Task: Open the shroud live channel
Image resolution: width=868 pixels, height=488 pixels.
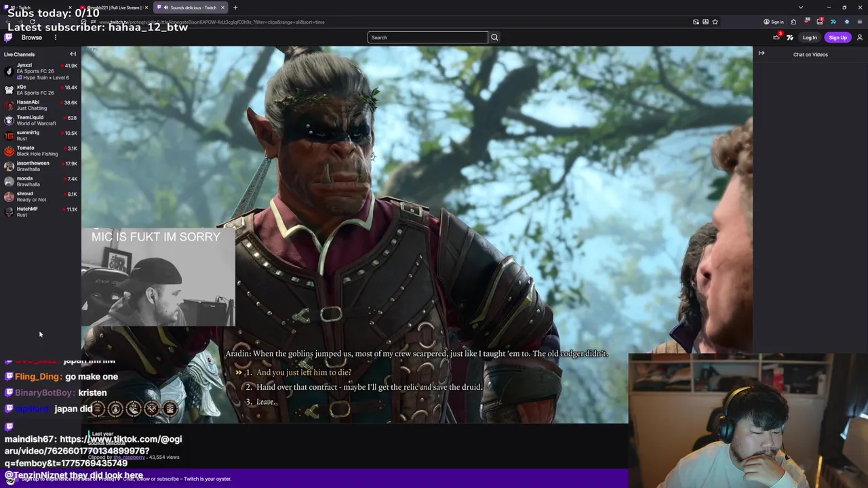Action: (41, 197)
